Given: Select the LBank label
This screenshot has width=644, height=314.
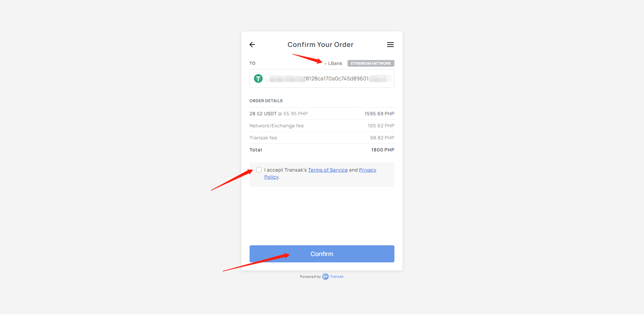Looking at the screenshot, I should pos(335,63).
